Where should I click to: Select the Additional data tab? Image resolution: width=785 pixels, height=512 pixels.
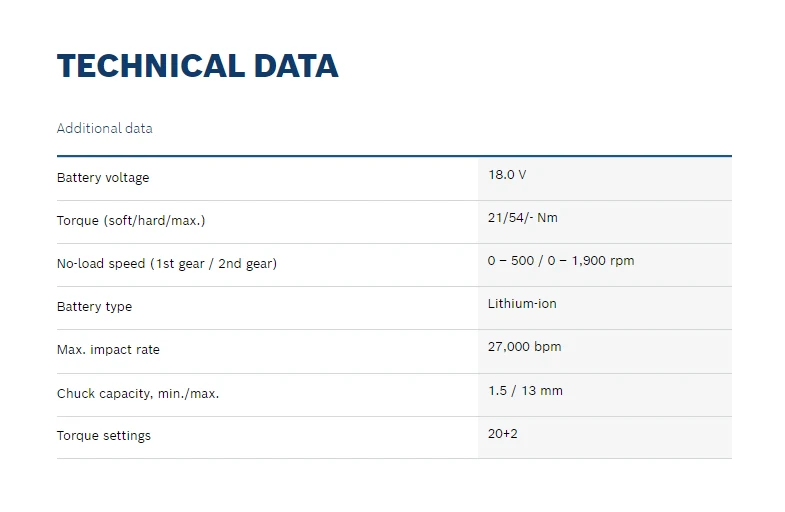click(x=105, y=128)
